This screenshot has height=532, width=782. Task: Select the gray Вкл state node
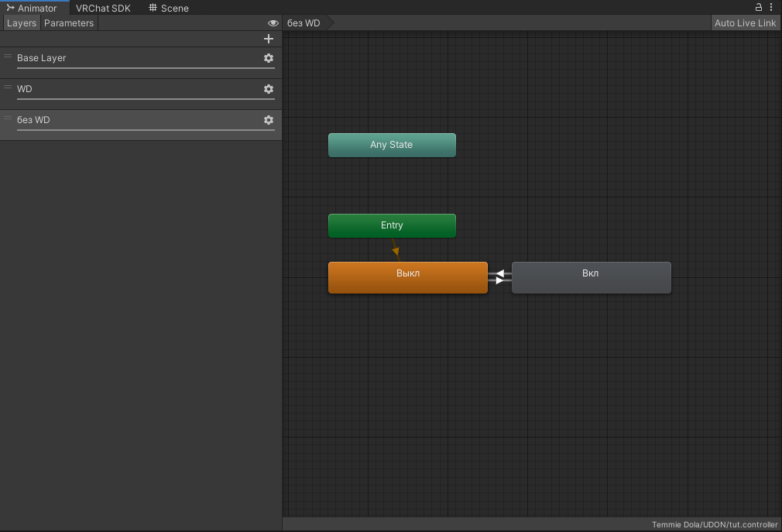point(591,277)
